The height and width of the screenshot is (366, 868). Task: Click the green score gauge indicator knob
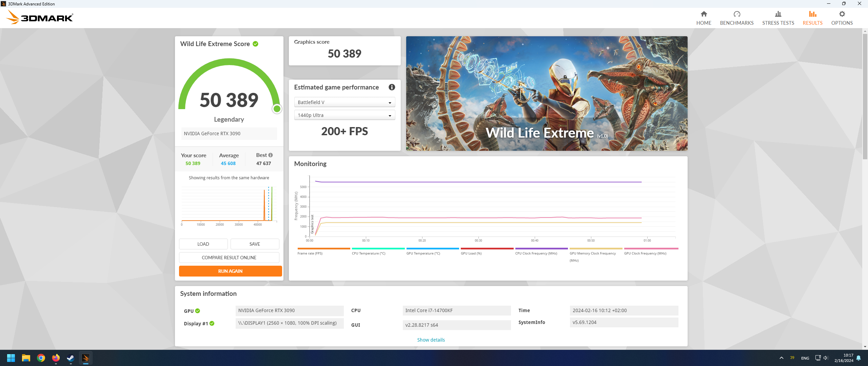[277, 109]
